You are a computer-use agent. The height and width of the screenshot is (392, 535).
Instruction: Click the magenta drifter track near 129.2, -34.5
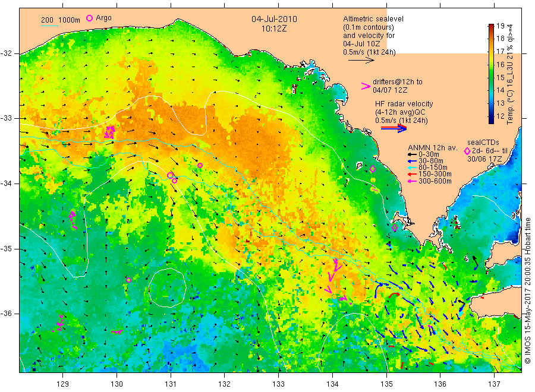pos(73,220)
